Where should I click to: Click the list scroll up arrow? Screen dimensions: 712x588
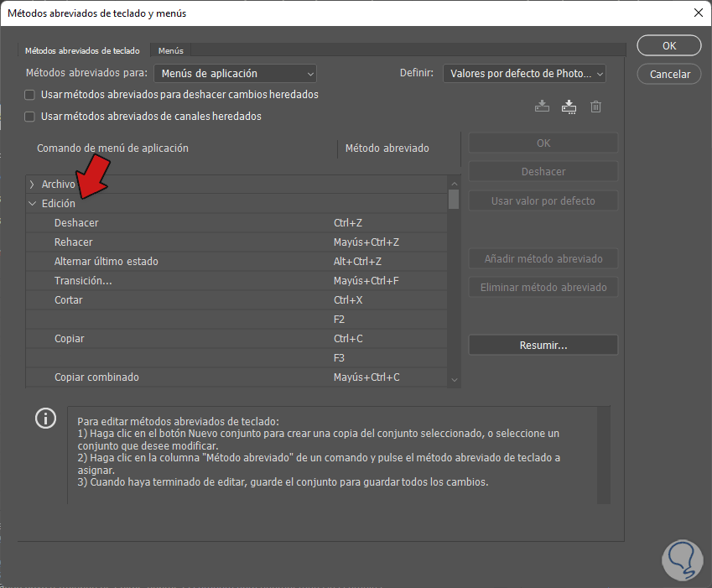tap(454, 184)
